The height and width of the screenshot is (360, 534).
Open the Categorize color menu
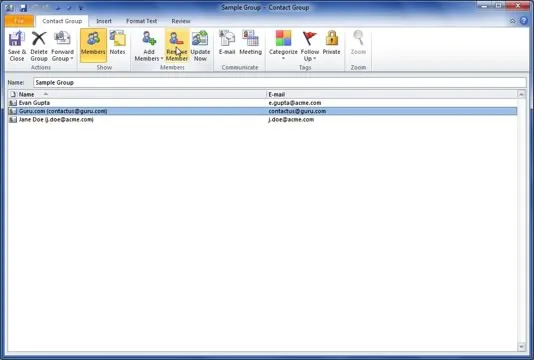[x=283, y=45]
